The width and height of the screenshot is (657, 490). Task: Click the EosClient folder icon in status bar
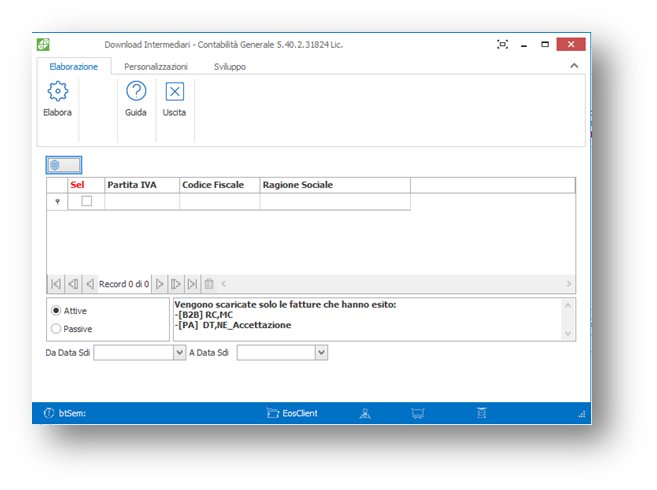point(273,413)
